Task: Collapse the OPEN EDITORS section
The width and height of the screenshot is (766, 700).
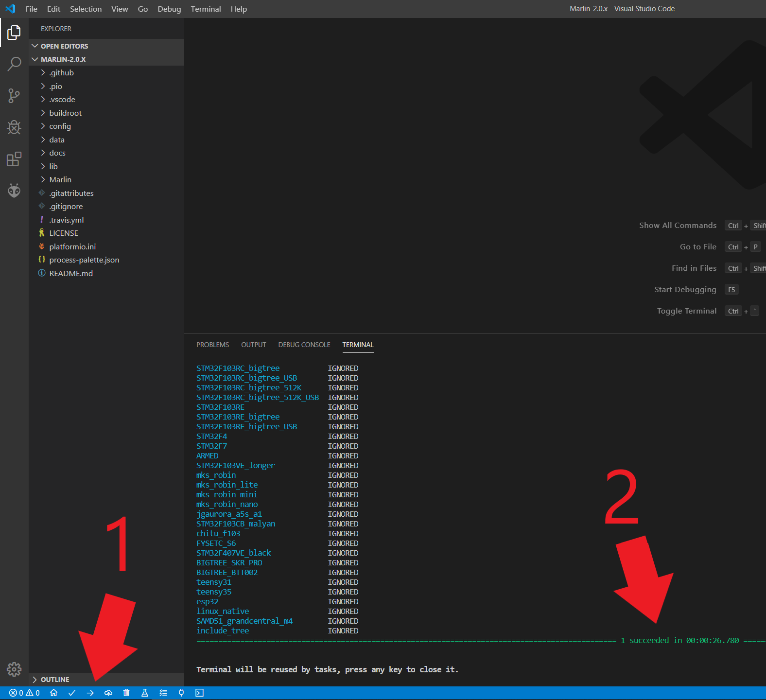Action: pos(106,46)
